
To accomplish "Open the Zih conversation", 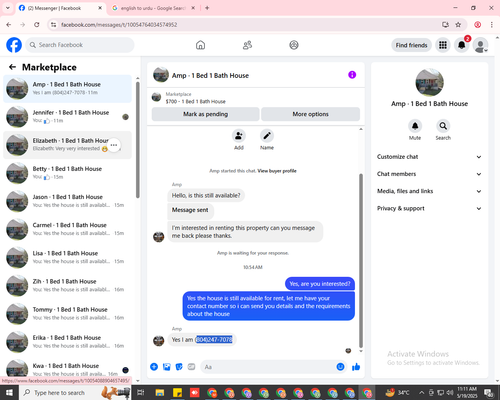I will coord(67,286).
